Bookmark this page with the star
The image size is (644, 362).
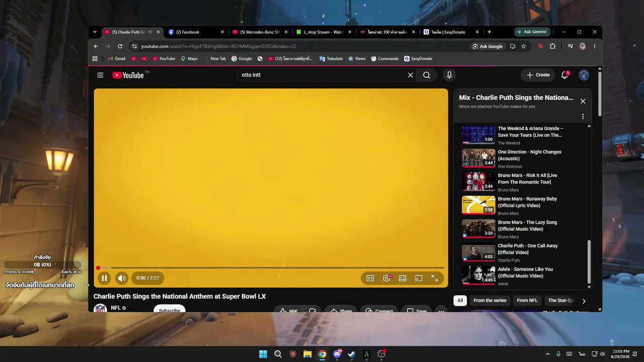(x=524, y=46)
